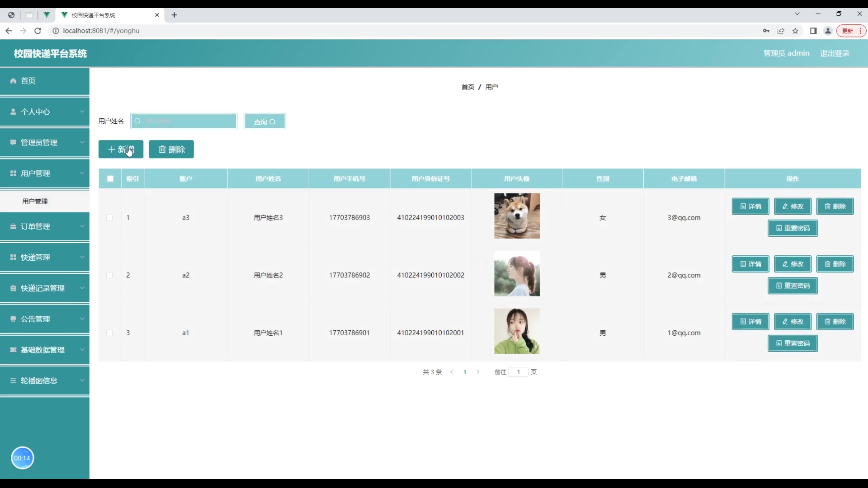Click 退出登录 logout link
The height and width of the screenshot is (488, 868).
[835, 53]
